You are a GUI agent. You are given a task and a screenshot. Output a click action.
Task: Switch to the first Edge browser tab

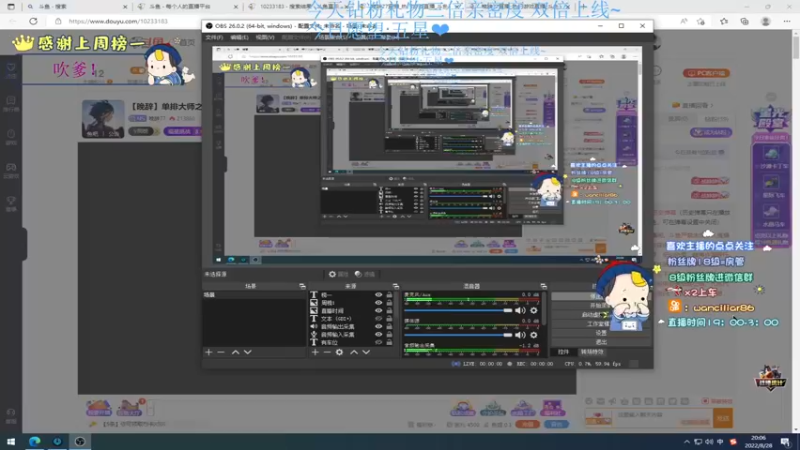click(x=77, y=7)
